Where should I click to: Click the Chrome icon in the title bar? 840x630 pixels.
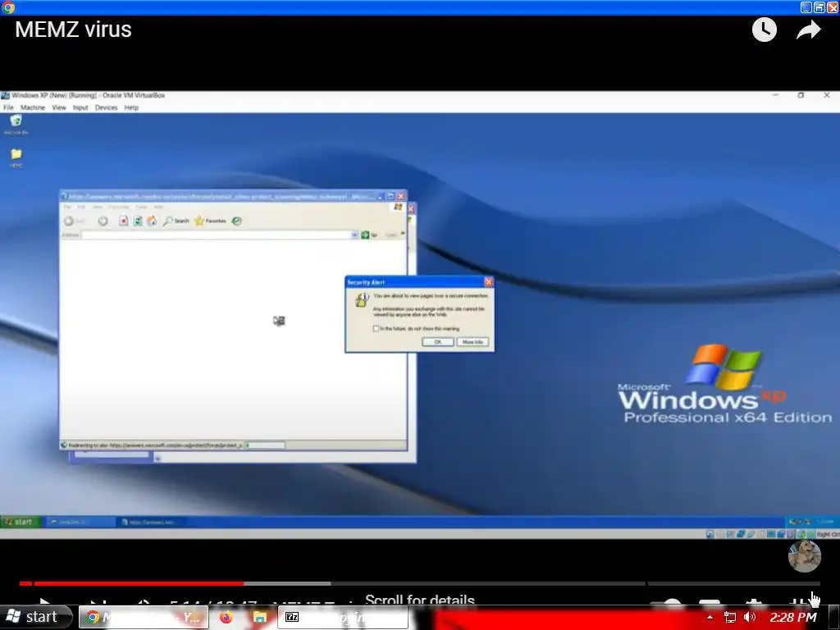8,7
